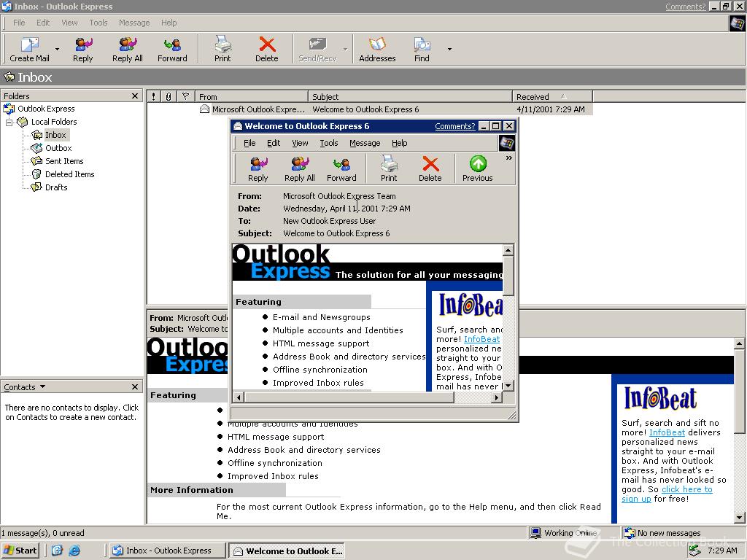Launch Outlook Express quick launch icon
The height and width of the screenshot is (560, 747).
click(57, 551)
